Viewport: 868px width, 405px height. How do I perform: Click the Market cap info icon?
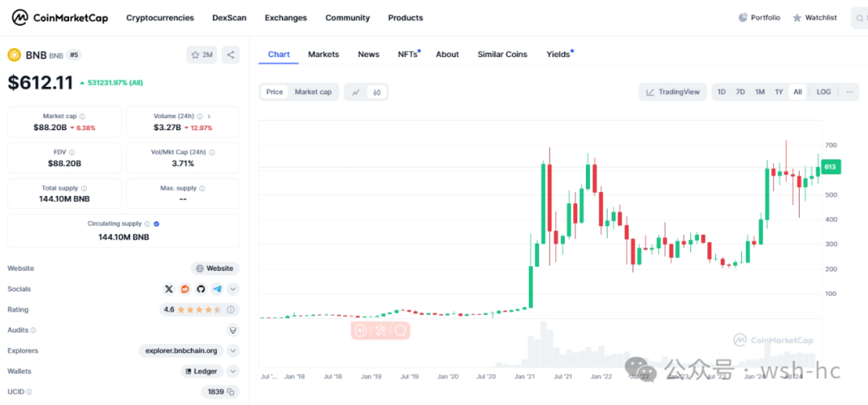(83, 117)
